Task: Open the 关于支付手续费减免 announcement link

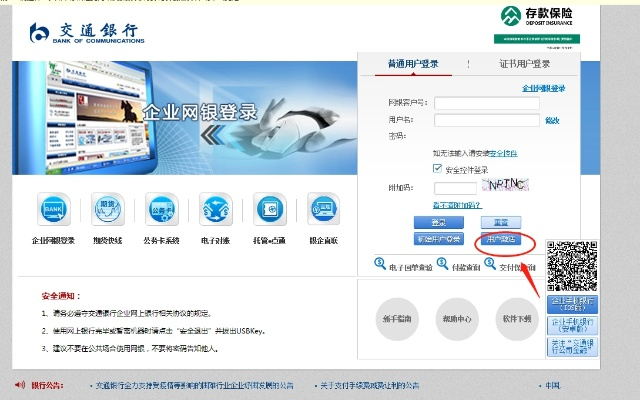Action: point(369,385)
